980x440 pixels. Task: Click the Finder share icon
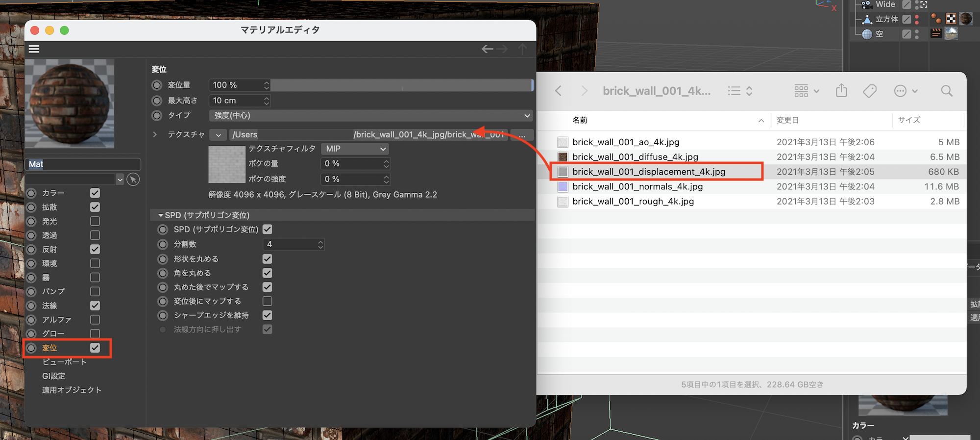(x=841, y=91)
